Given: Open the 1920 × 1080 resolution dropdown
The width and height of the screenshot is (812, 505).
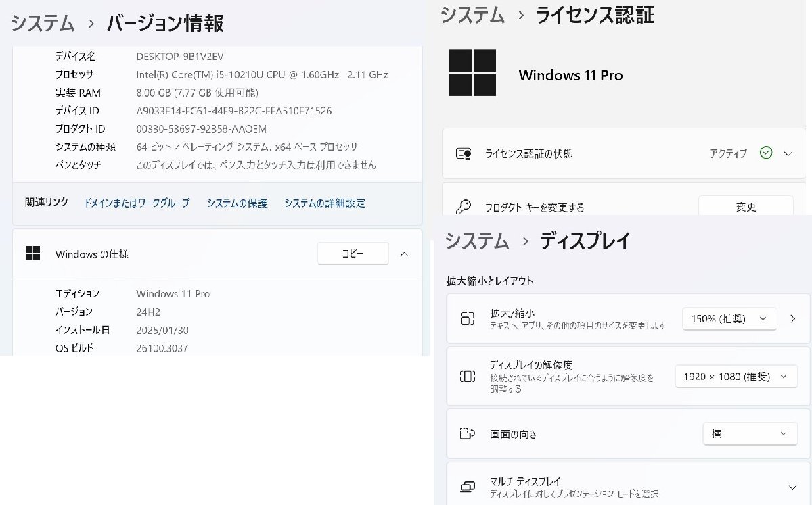Looking at the screenshot, I should coord(736,376).
